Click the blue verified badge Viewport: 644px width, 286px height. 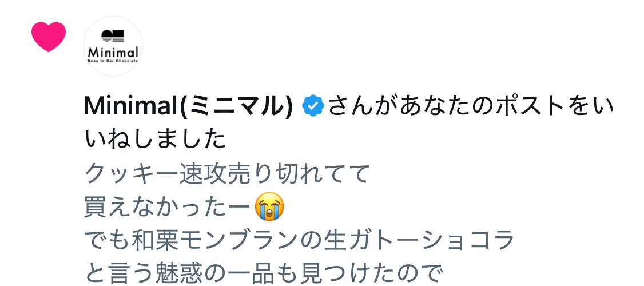(313, 106)
